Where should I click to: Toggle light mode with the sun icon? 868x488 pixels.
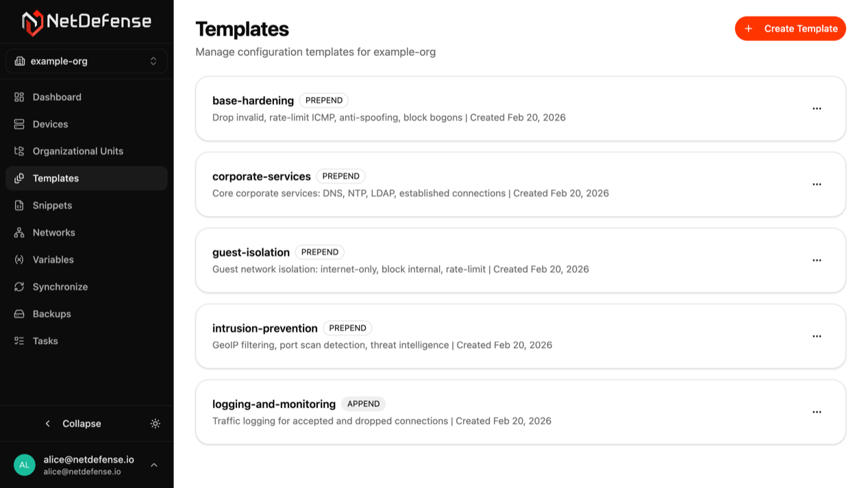click(156, 424)
